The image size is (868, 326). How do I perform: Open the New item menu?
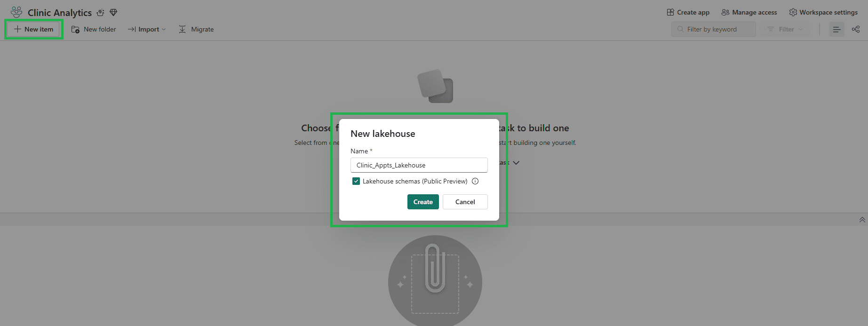[33, 29]
